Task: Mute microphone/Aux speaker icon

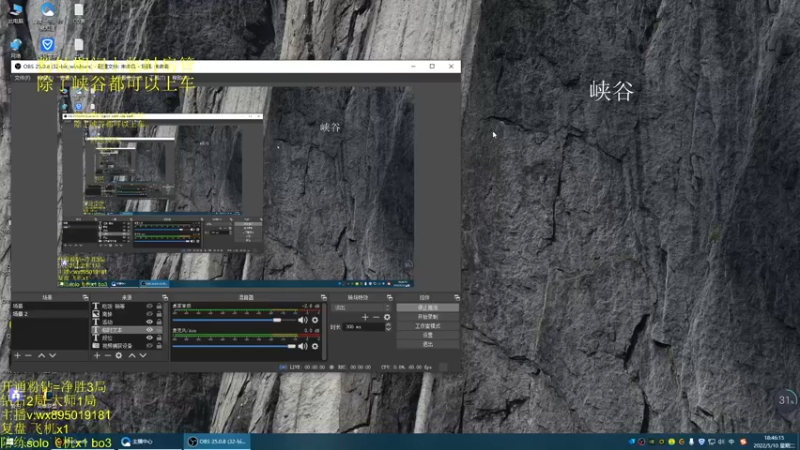Action: (x=303, y=346)
